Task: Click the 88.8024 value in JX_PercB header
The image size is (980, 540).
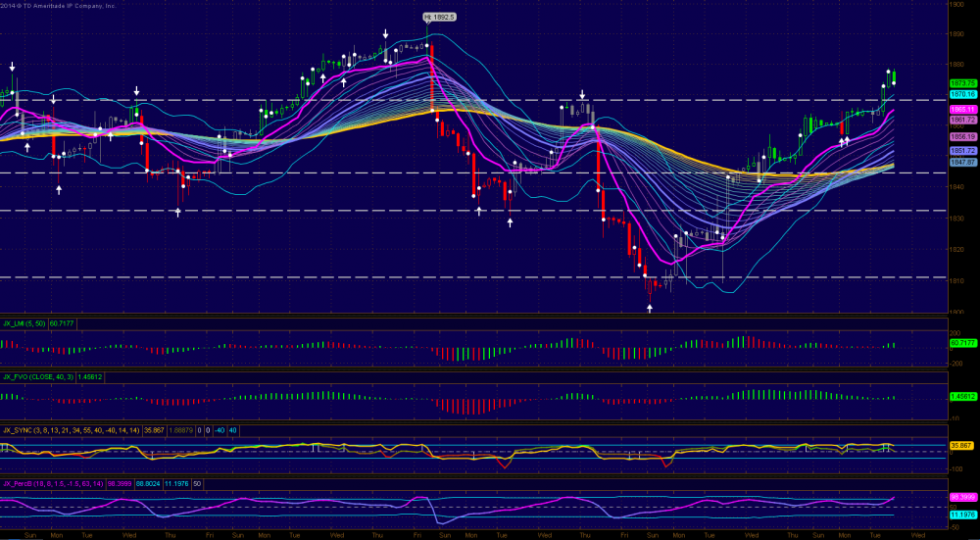Action: 148,483
